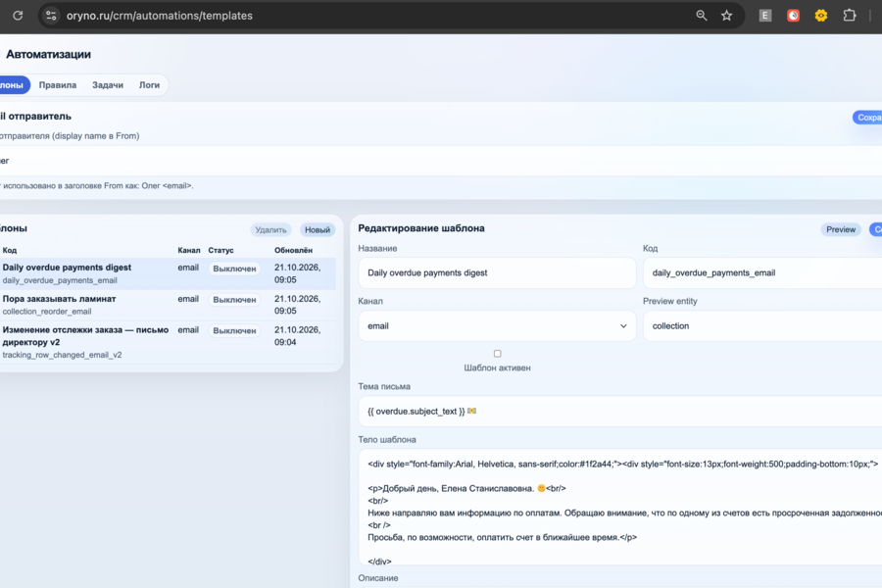Toggle the Шаблон активен checkbox
Image resolution: width=882 pixels, height=588 pixels.
tap(497, 354)
